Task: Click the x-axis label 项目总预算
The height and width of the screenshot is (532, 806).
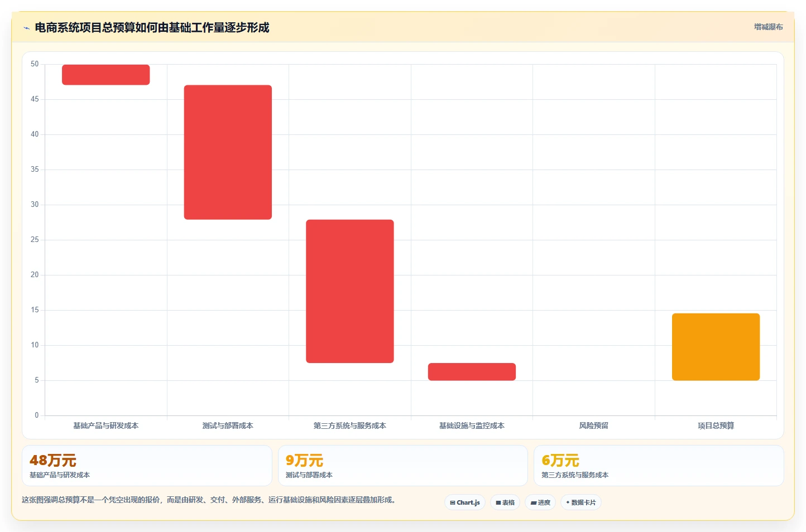Action: (716, 425)
